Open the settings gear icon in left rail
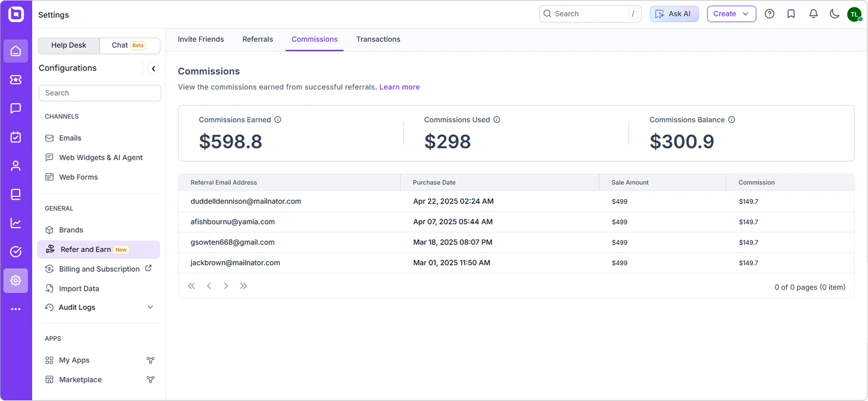Screen dimensions: 868x401 click(16, 280)
